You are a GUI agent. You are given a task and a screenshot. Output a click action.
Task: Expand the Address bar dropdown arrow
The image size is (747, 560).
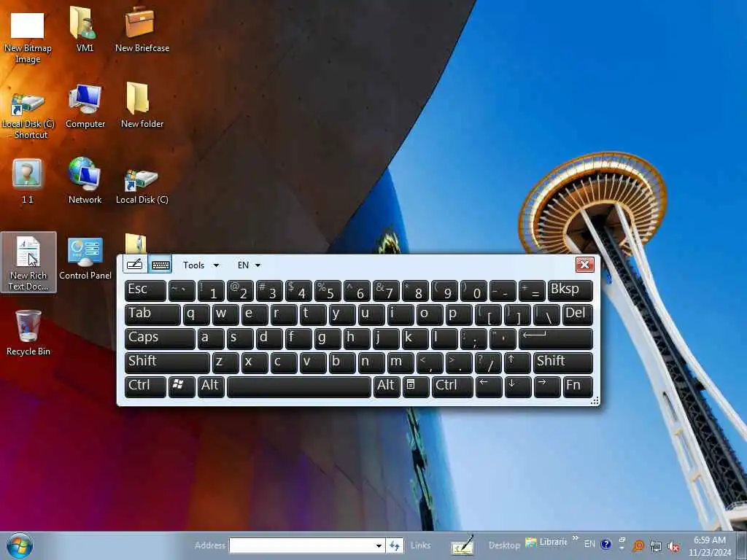pyautogui.click(x=379, y=545)
